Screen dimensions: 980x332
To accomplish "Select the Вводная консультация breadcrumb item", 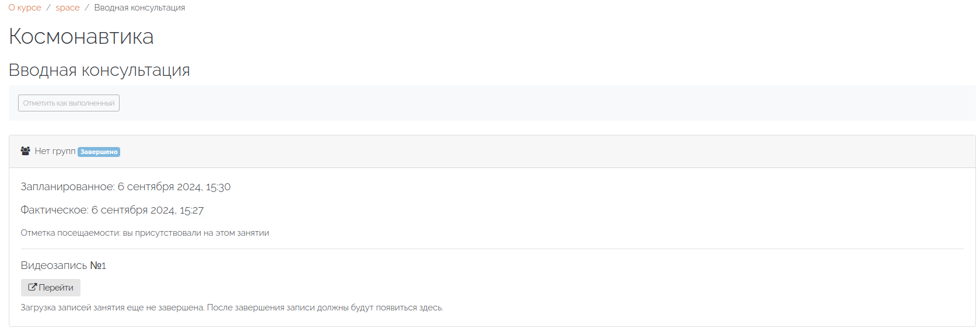I will pos(139,8).
